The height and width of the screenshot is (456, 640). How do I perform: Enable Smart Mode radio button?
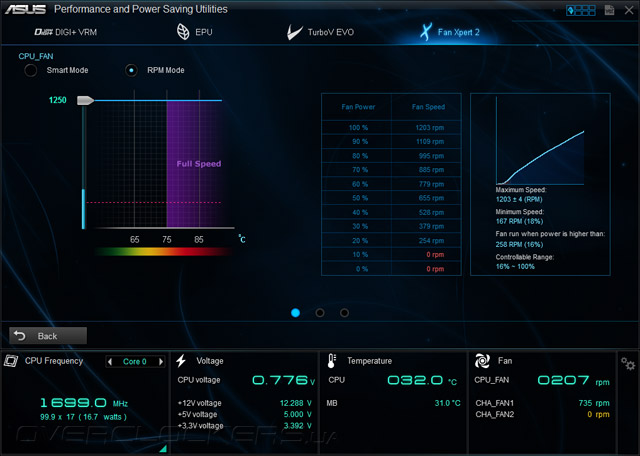point(31,70)
